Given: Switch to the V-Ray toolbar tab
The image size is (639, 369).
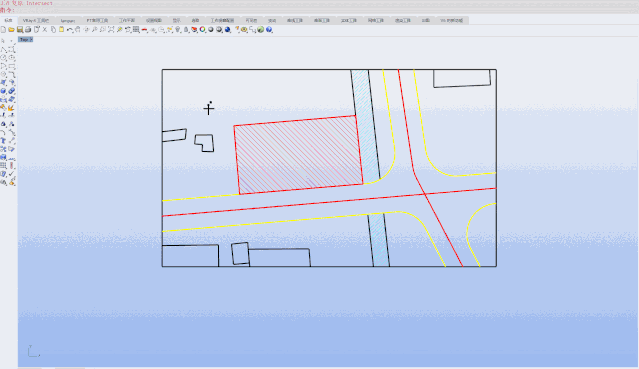Looking at the screenshot, I should click(x=36, y=20).
